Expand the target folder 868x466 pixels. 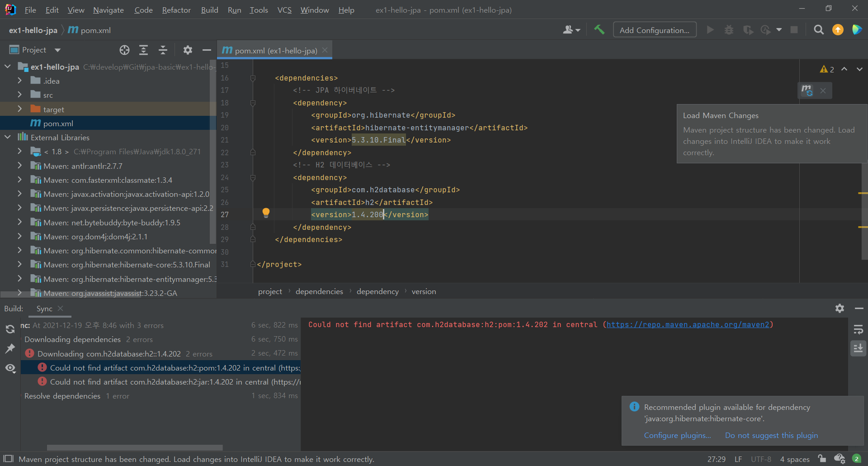coord(19,109)
